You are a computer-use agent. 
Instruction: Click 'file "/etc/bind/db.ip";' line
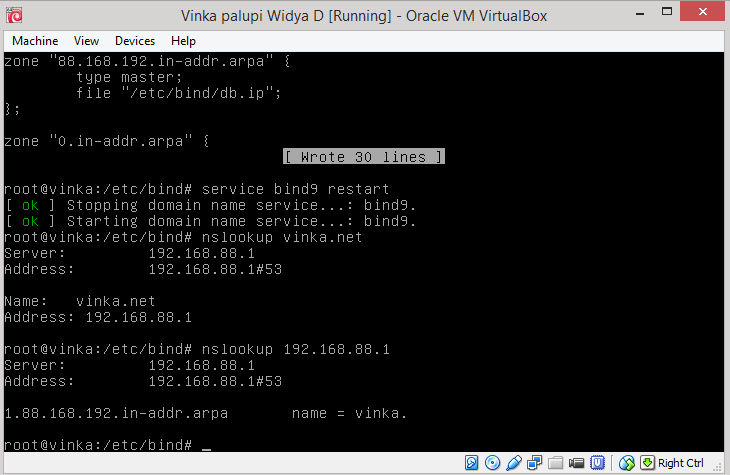pyautogui.click(x=179, y=93)
